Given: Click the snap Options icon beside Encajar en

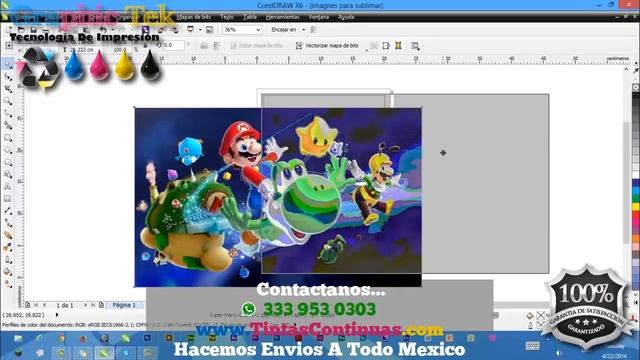Looking at the screenshot, I should pos(313,30).
